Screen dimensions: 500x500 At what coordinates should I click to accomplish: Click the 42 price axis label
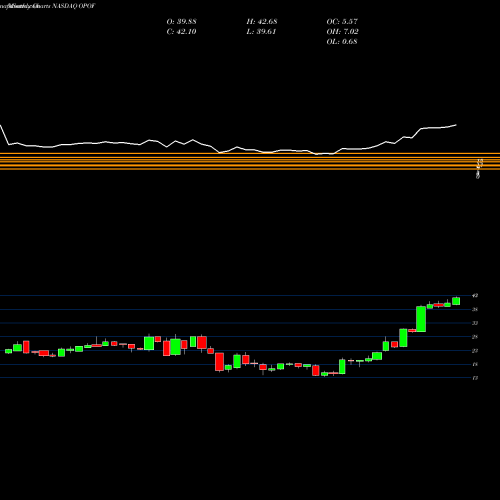click(x=475, y=295)
